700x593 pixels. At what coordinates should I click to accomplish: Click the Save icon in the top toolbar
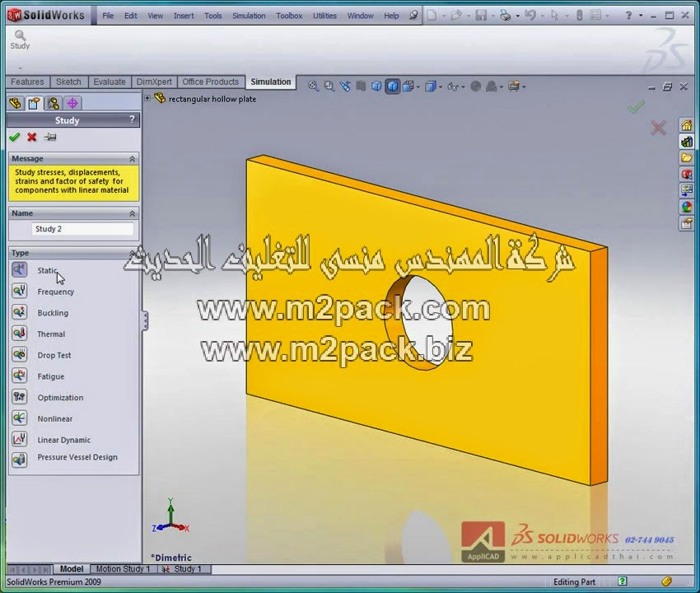point(481,16)
